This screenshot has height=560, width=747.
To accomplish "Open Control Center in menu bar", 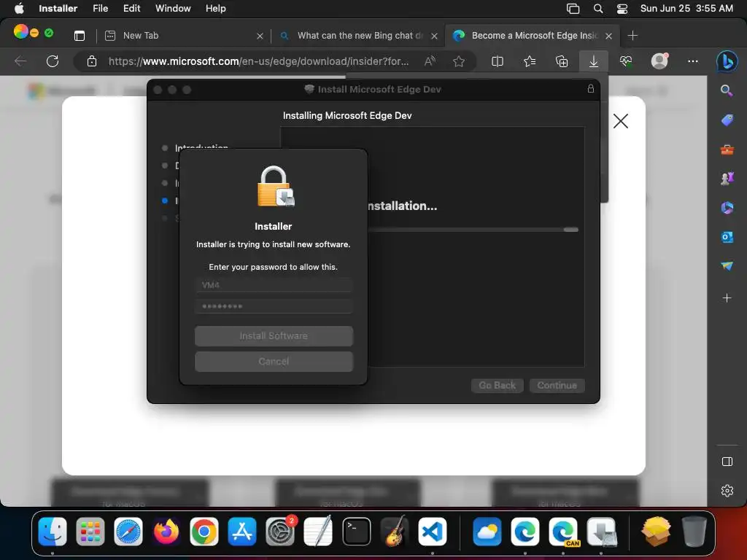I will click(x=622, y=8).
